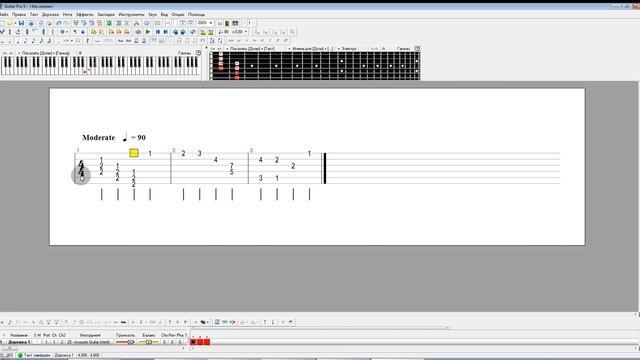Click Гаммы button on keyboard panel

[184, 53]
